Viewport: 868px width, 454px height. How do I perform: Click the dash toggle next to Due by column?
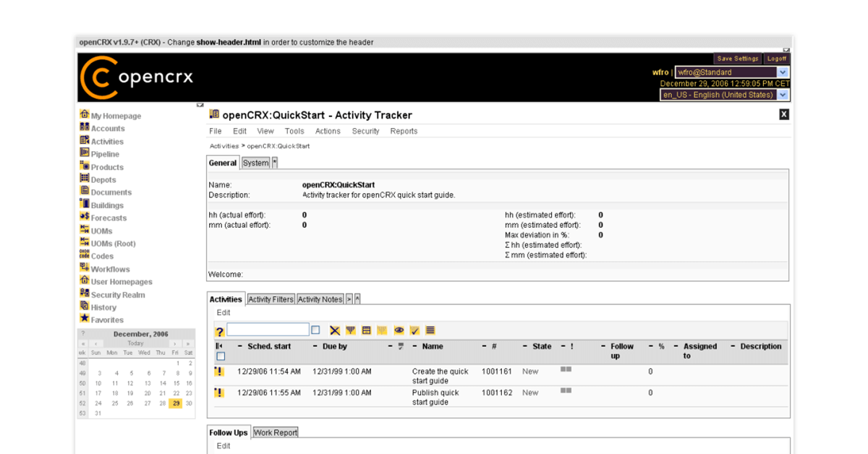coord(315,346)
